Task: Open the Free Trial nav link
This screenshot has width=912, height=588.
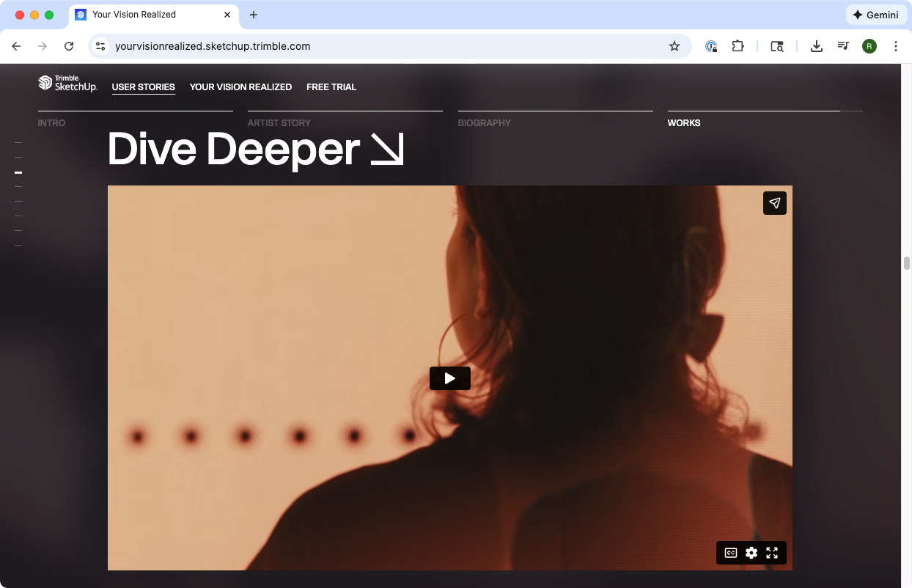Action: (331, 87)
